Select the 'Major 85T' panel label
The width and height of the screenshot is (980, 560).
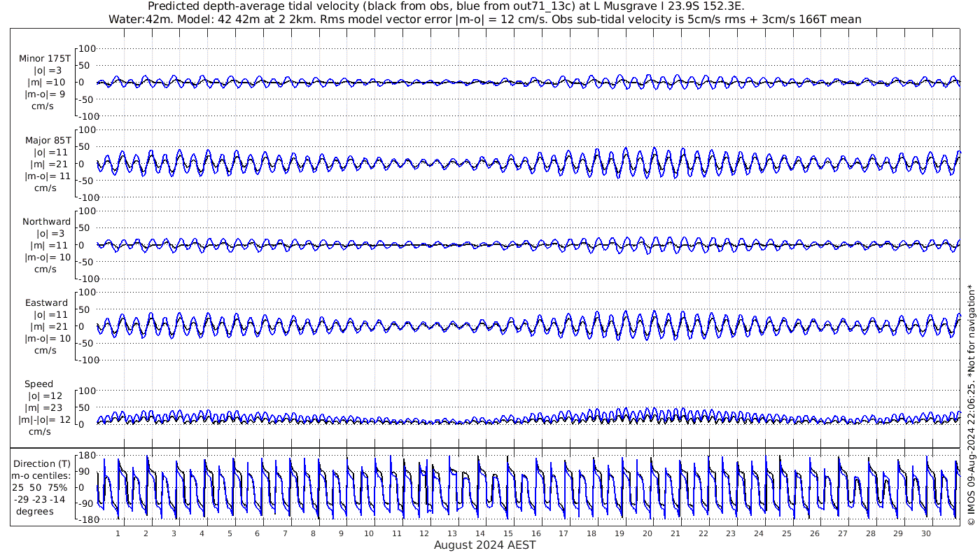[48, 140]
